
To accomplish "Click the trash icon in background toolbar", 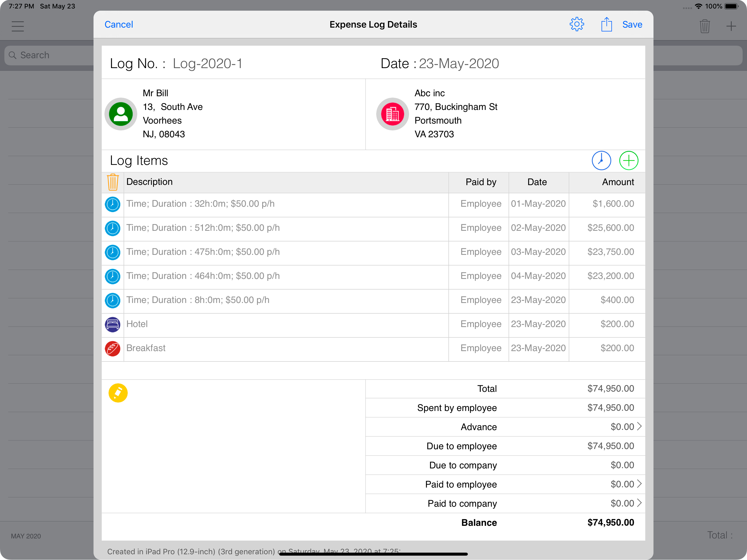I will (x=705, y=26).
